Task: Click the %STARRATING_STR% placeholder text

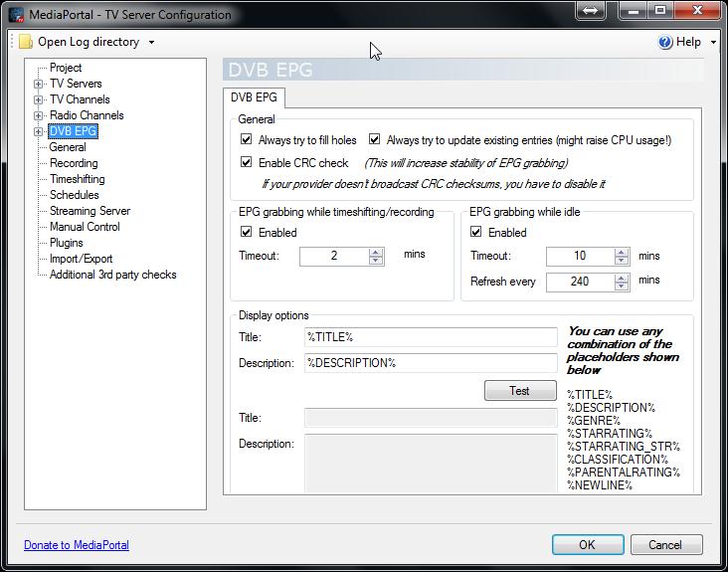Action: tap(623, 447)
